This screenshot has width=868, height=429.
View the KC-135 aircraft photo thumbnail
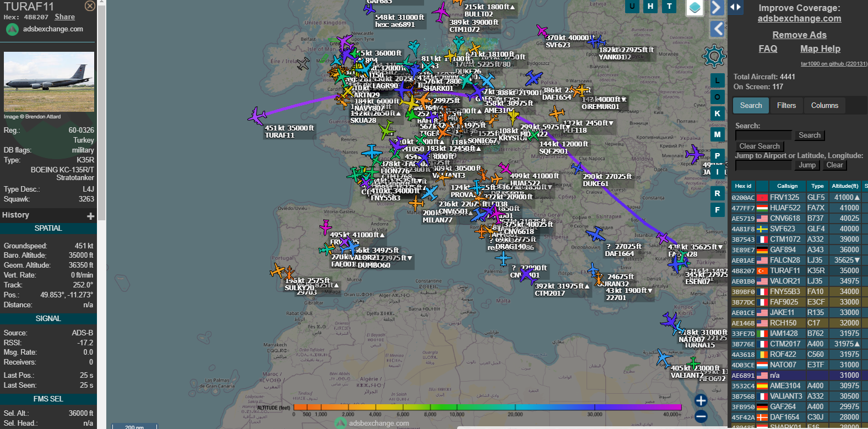coord(49,82)
